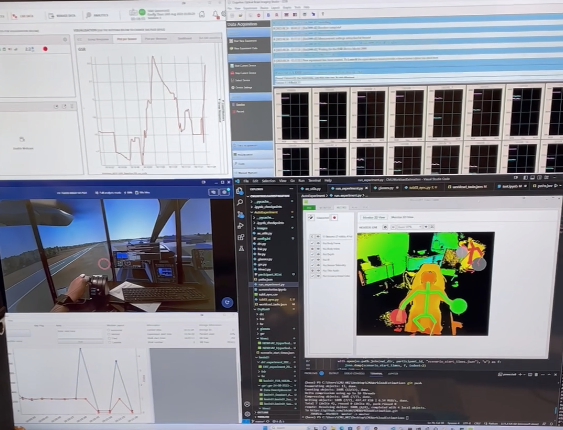Open the Terminal menu in VS Code

(315, 181)
